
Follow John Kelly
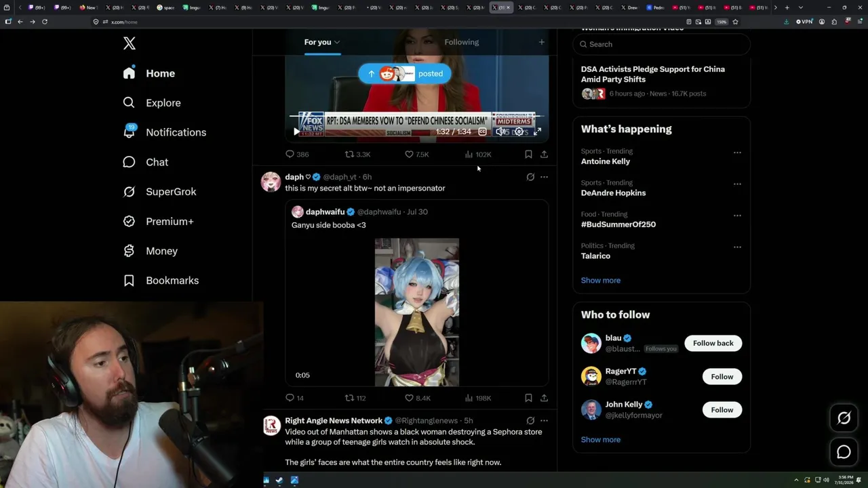(x=722, y=410)
